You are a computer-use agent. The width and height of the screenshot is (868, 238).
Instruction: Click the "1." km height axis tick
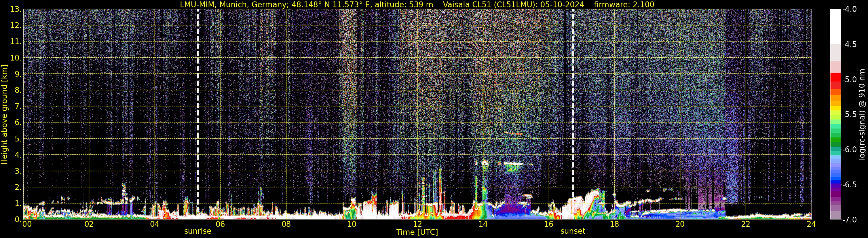pos(18,203)
